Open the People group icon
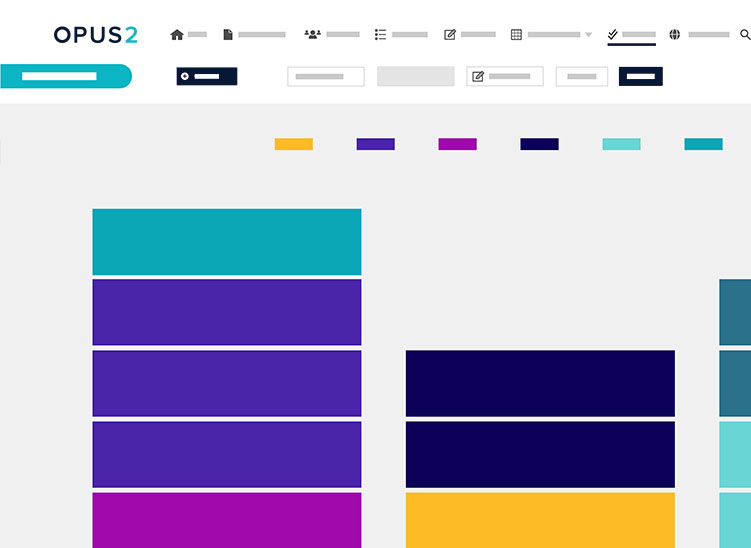This screenshot has height=548, width=751. [312, 35]
